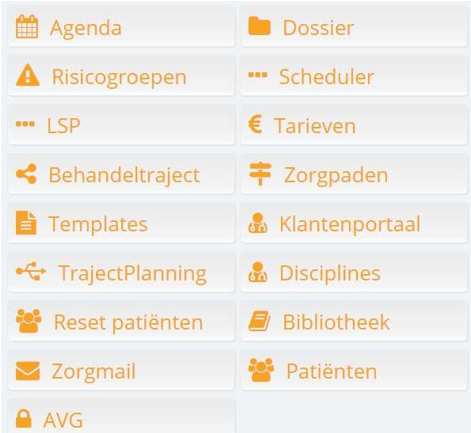Click the envelope icon for Zorgmail
The width and height of the screenshot is (471, 433).
28,371
